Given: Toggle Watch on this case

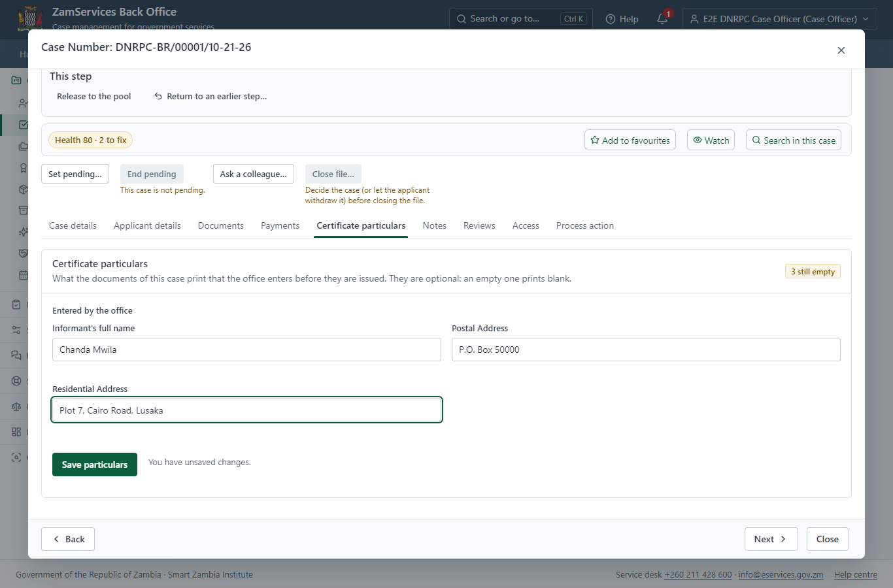Looking at the screenshot, I should (711, 140).
